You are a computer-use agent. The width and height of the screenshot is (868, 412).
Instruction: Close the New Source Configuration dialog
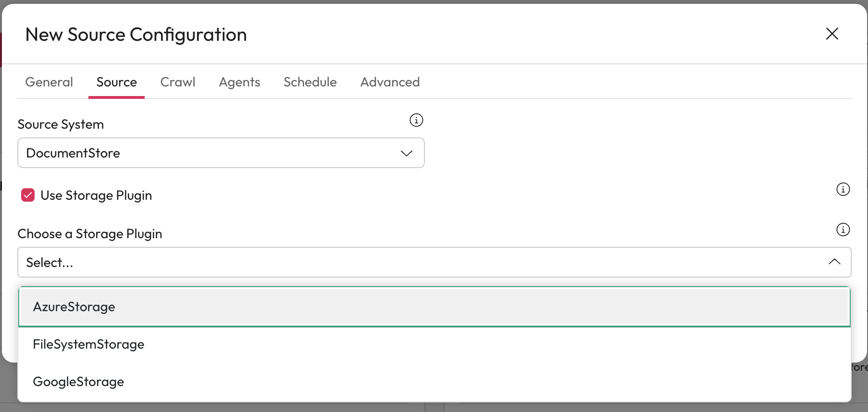click(832, 34)
